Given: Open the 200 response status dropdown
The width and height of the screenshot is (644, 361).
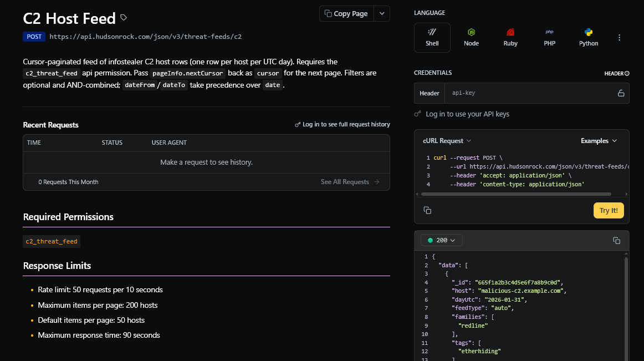Looking at the screenshot, I should [442, 240].
